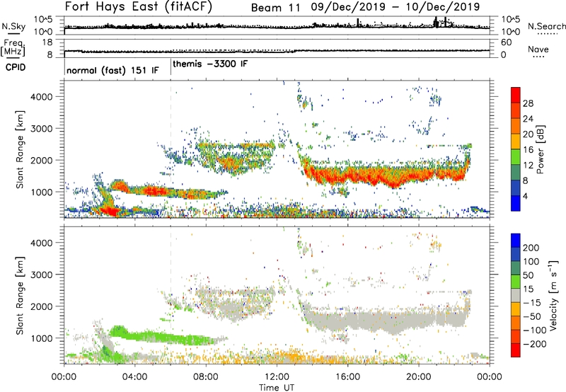Image resolution: width=566 pixels, height=392 pixels.
Task: Click the '04:00' time axis label
Action: click(x=134, y=377)
